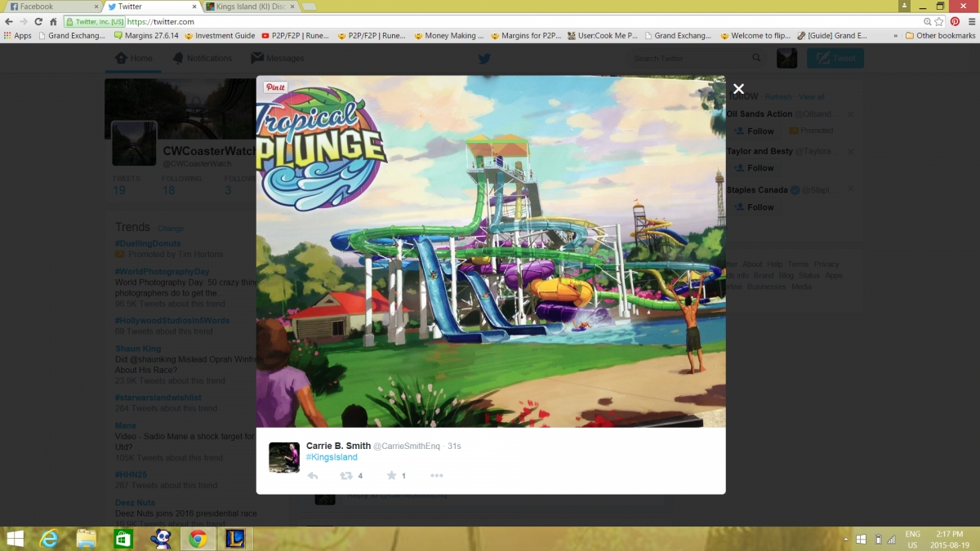Expand the bookmarks bar overflow chevron
Screen dimensions: 980x551
coord(896,36)
